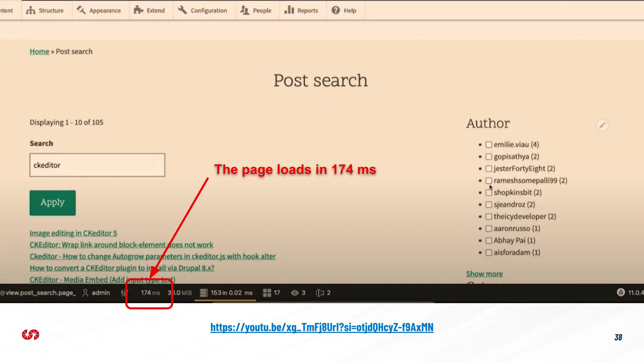Open the Appearance menu
This screenshot has height=362, width=644.
click(x=98, y=10)
